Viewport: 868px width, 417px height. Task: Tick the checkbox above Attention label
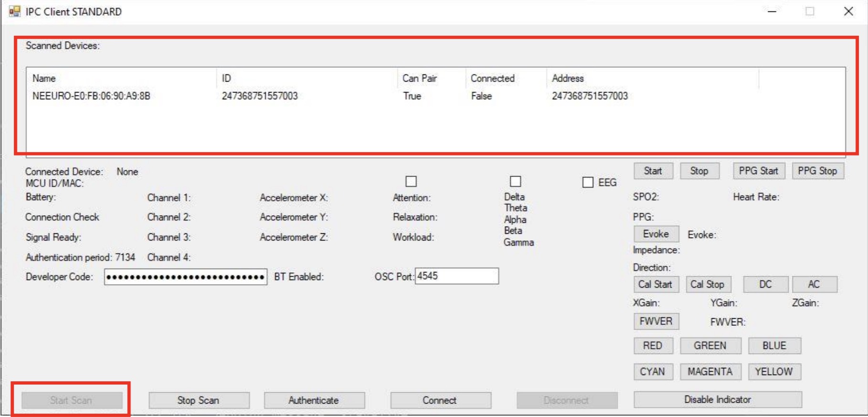411,181
